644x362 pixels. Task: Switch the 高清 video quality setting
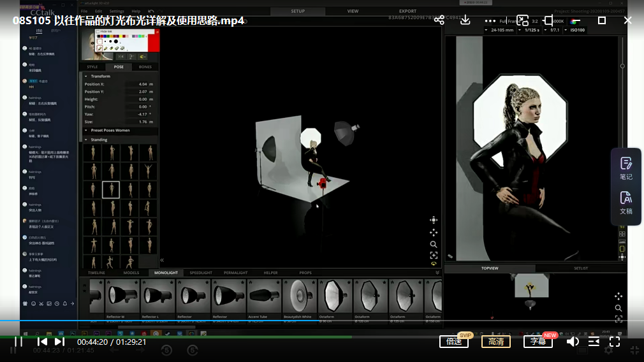tap(495, 342)
